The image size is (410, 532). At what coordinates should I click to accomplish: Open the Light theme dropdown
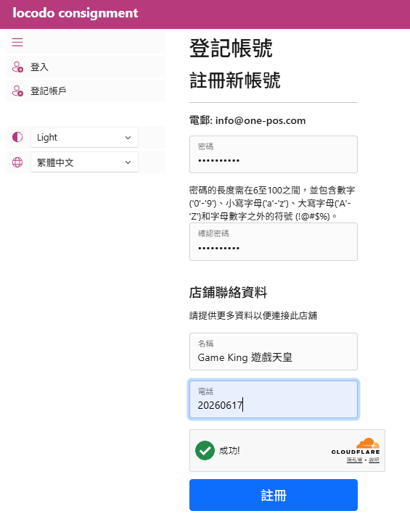click(x=84, y=138)
